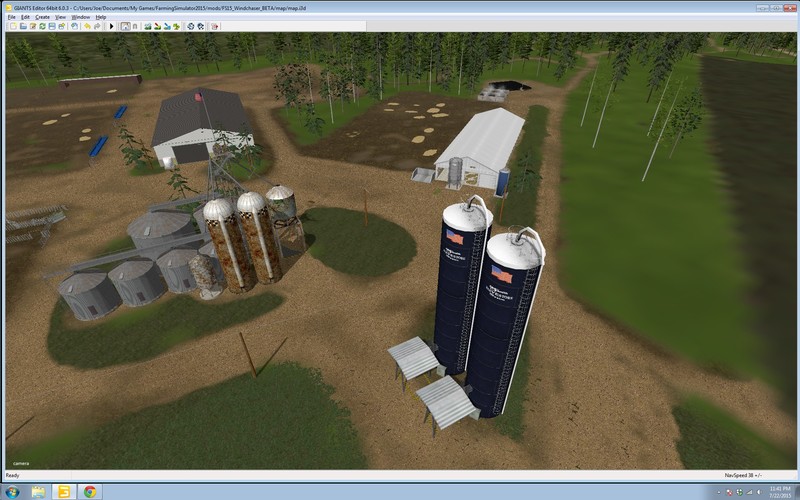Image resolution: width=800 pixels, height=500 pixels.
Task: Click the Undo arrow icon
Action: coord(87,26)
